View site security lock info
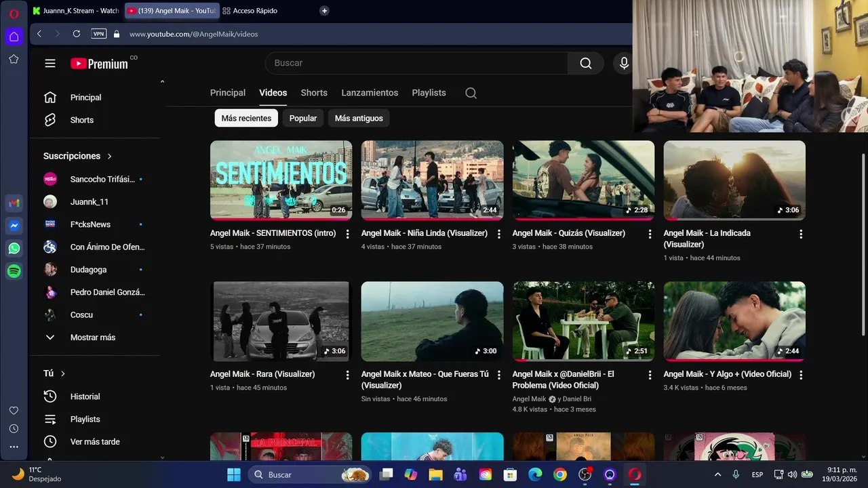Viewport: 868px width, 488px height. (117, 34)
